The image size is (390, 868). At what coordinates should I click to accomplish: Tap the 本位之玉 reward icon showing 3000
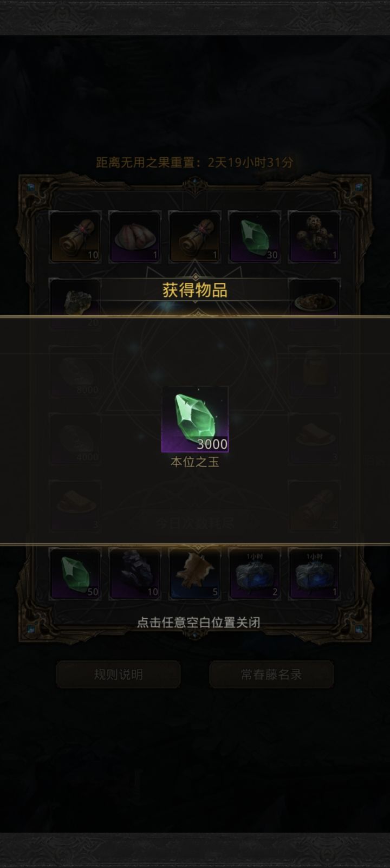pyautogui.click(x=195, y=419)
